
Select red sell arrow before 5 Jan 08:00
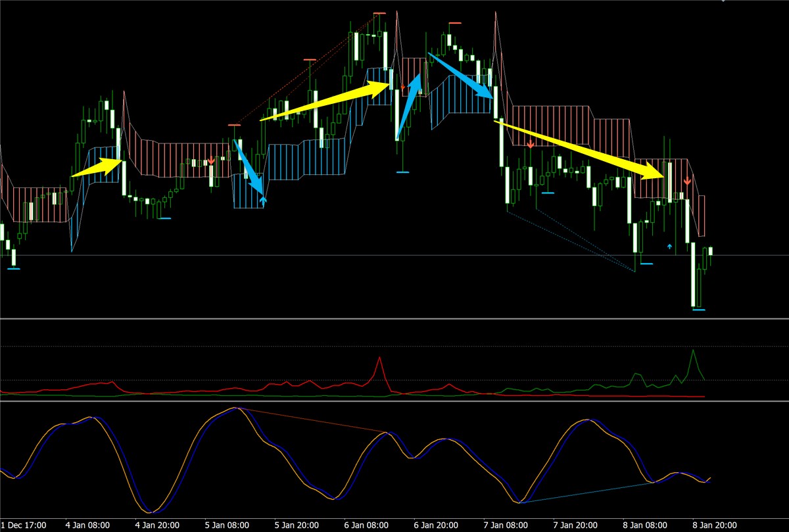tap(211, 160)
